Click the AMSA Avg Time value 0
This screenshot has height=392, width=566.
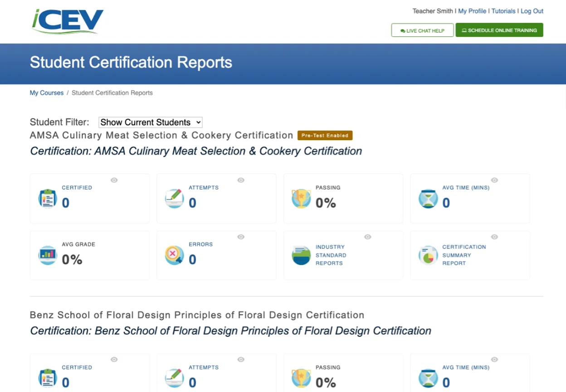coord(446,203)
